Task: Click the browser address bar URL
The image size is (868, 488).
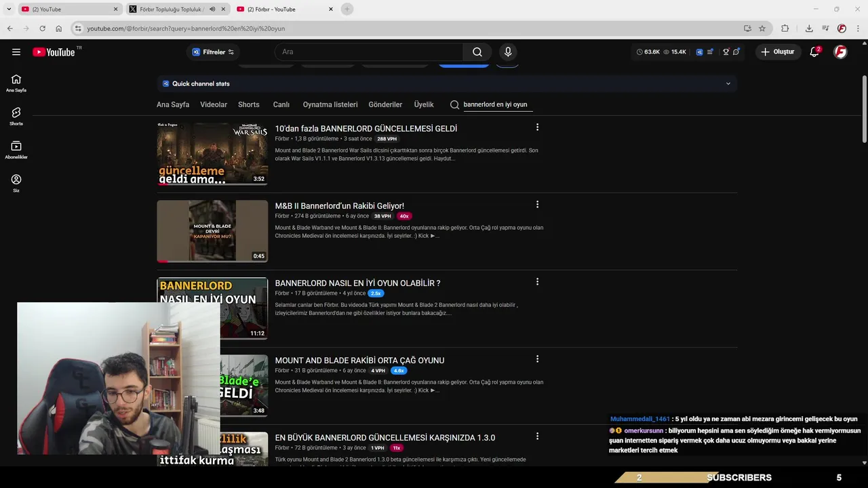Action: 186,28
